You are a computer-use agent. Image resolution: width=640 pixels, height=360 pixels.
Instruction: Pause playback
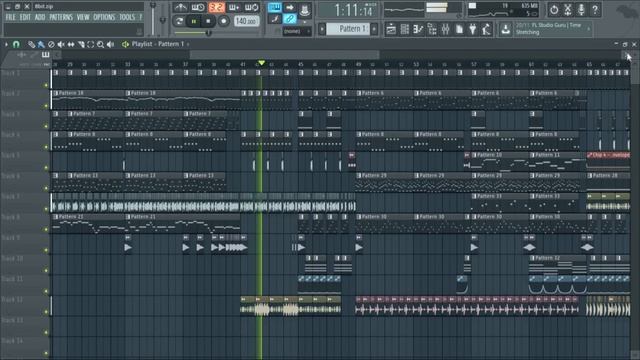tap(194, 21)
